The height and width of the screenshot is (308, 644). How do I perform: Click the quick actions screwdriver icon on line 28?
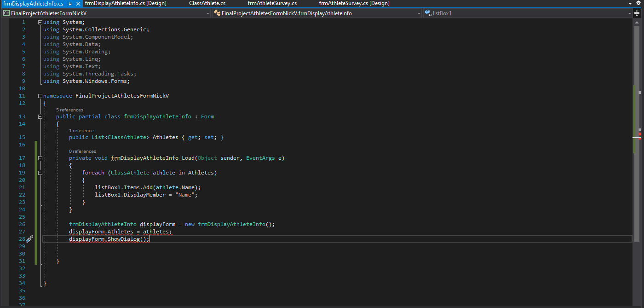29,239
